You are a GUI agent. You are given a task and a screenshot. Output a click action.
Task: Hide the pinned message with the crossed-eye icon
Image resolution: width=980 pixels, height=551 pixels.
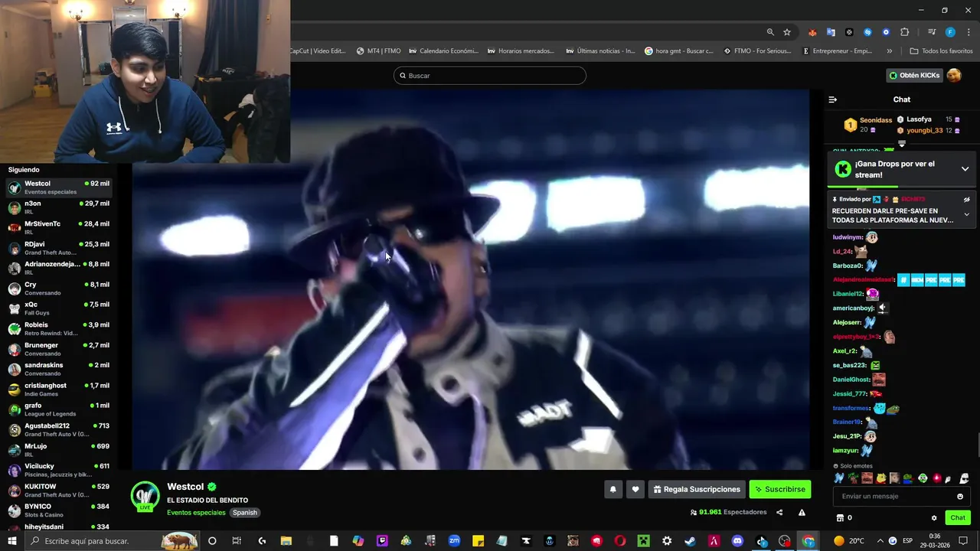pyautogui.click(x=967, y=199)
